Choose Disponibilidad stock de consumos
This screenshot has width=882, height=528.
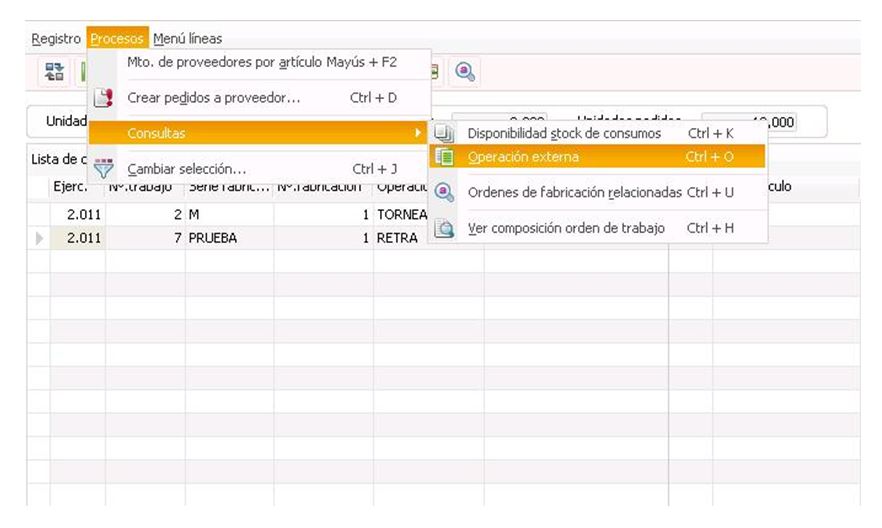[597, 133]
